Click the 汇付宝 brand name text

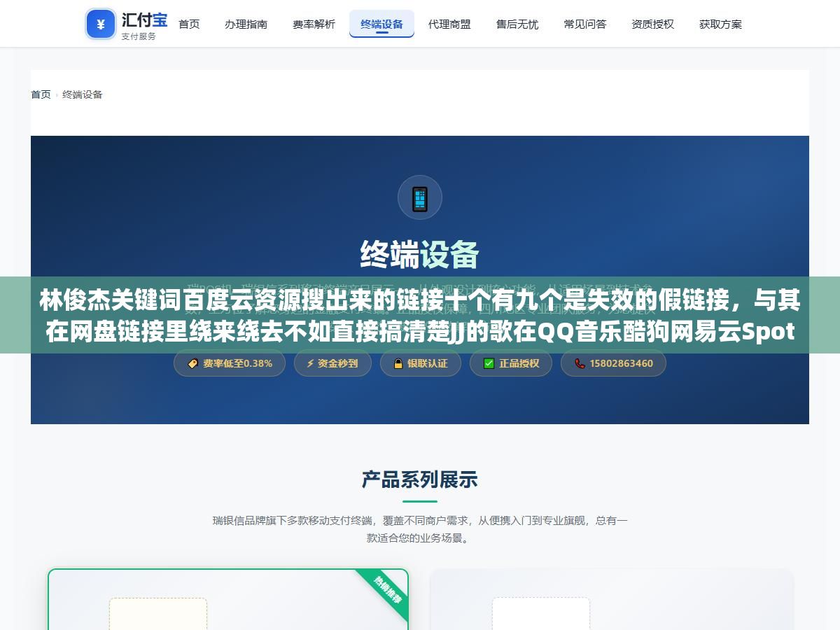[x=144, y=19]
